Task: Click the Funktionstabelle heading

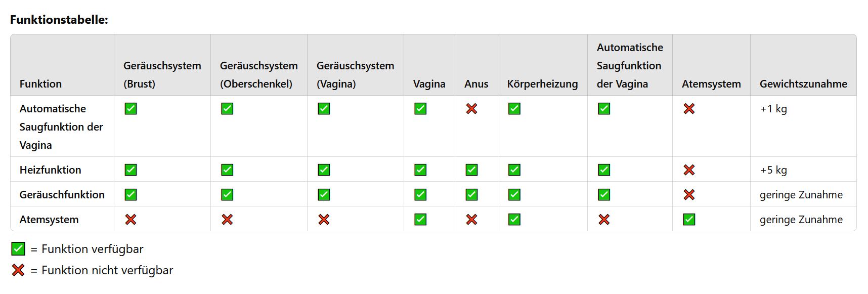Action: (59, 20)
